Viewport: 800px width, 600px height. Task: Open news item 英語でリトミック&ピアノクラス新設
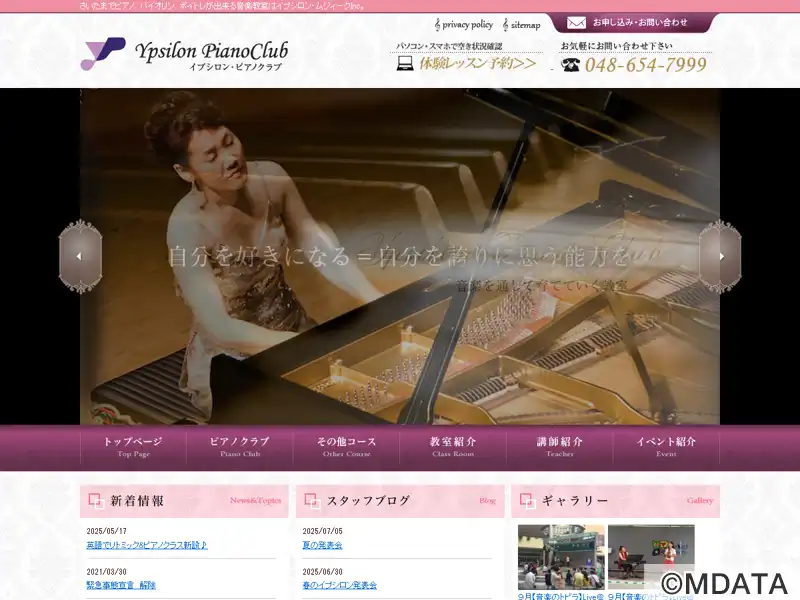147,545
